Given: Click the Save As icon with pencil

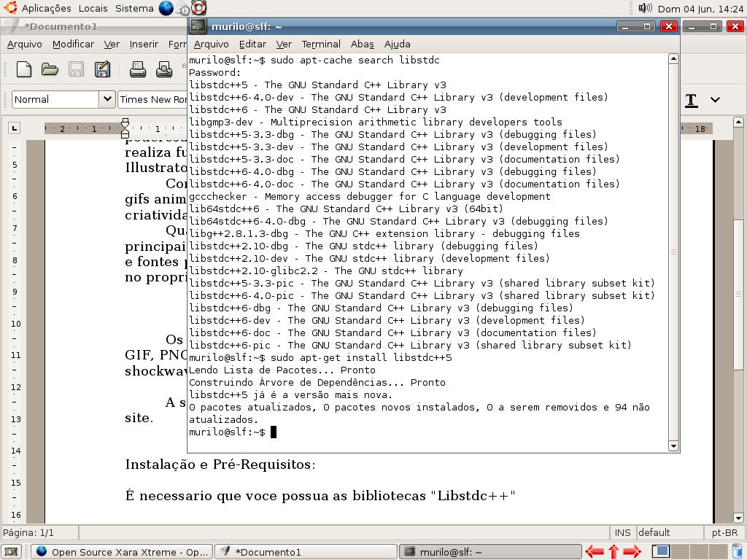Looking at the screenshot, I should (102, 69).
